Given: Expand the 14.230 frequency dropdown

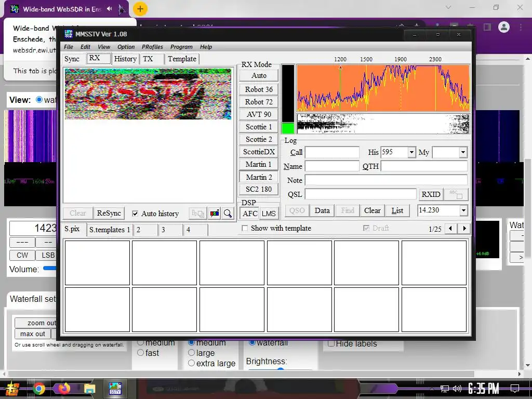Looking at the screenshot, I should pyautogui.click(x=463, y=210).
